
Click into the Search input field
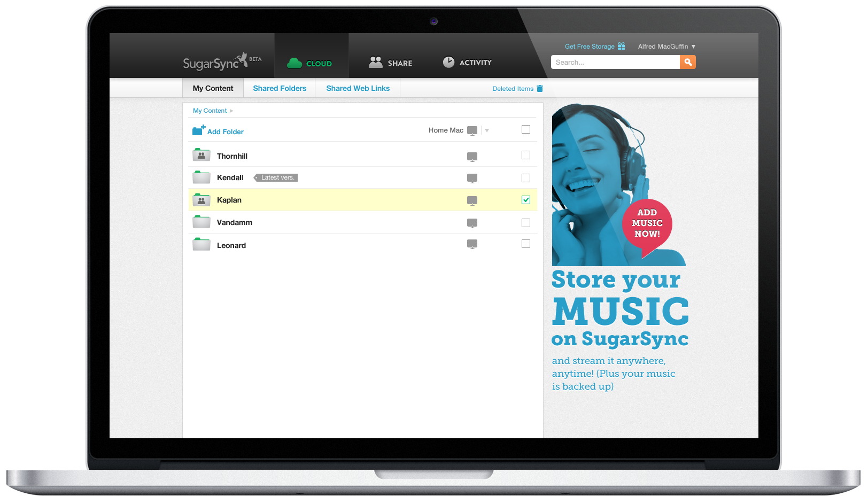click(615, 62)
